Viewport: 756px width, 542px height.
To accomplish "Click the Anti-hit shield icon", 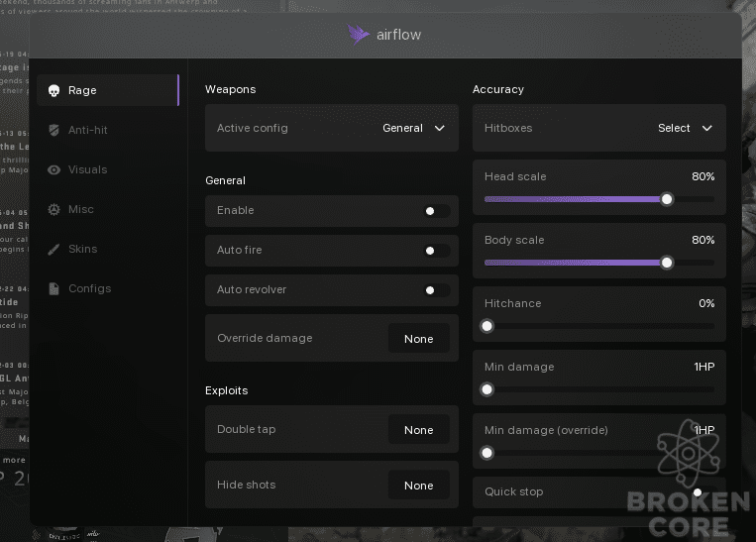I will [x=54, y=130].
